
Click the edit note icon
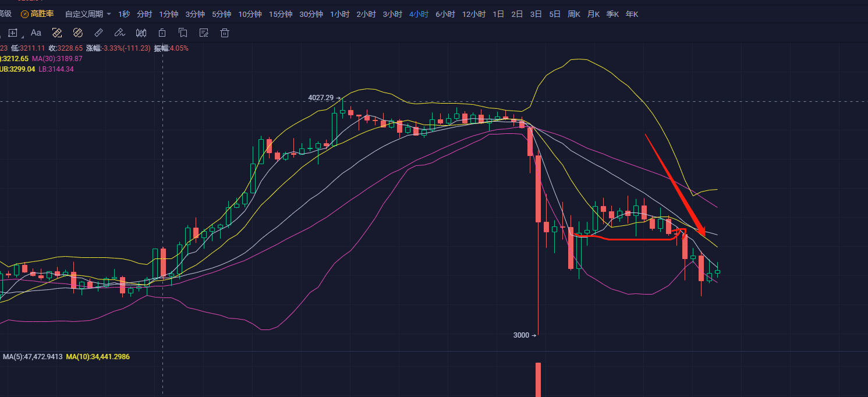204,33
